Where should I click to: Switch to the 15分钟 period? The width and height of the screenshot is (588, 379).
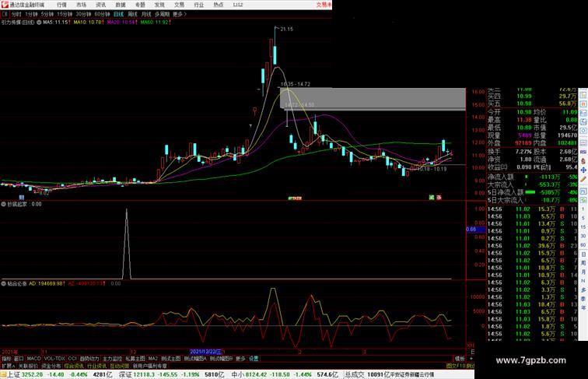(65, 14)
